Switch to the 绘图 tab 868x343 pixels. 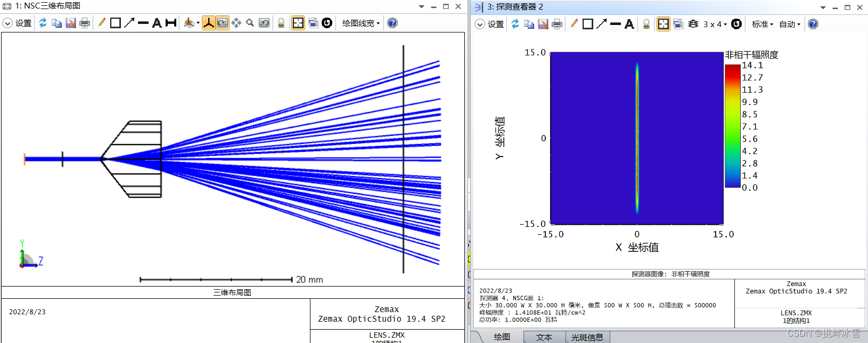[x=502, y=337]
